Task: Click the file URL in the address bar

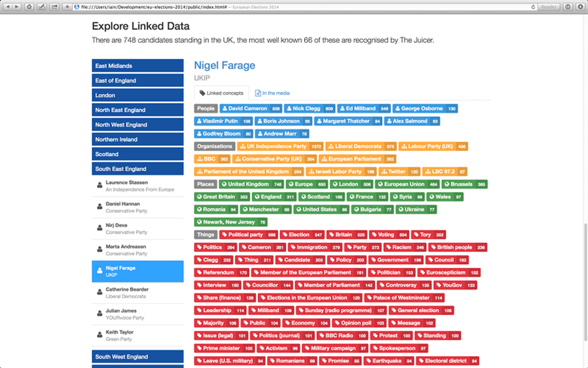Action: pyautogui.click(x=153, y=6)
